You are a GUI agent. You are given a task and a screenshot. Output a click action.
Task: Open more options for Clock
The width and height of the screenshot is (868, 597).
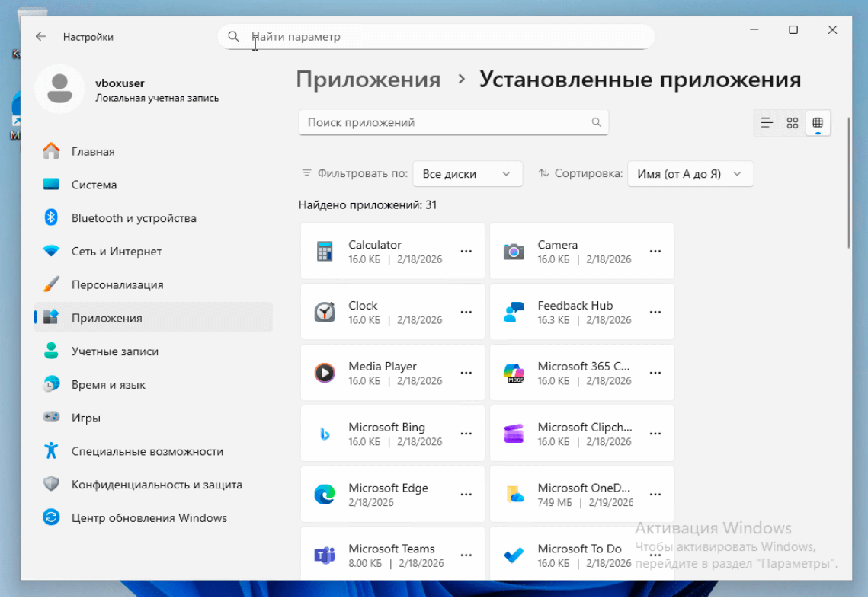pyautogui.click(x=466, y=312)
